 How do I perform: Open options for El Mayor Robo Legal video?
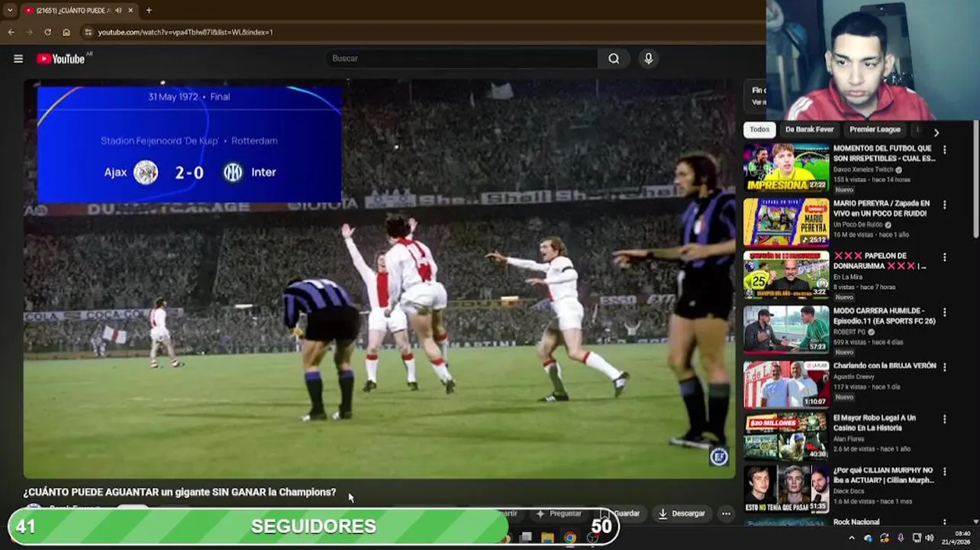pos(945,419)
